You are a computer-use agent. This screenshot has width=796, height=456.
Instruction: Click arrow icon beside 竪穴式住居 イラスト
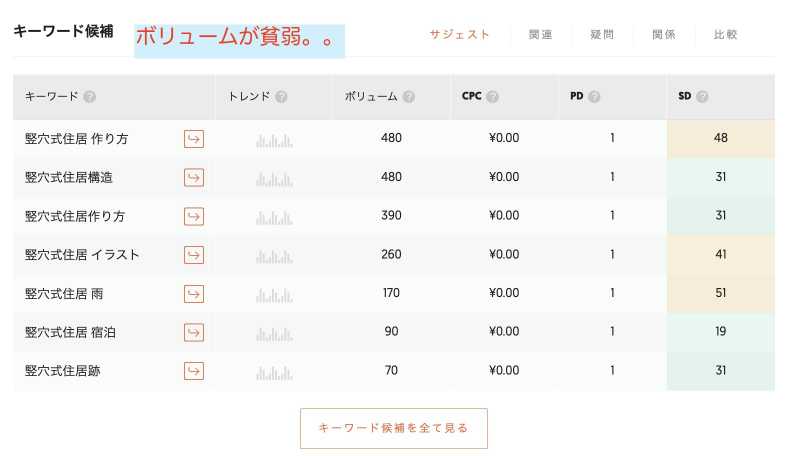point(194,255)
